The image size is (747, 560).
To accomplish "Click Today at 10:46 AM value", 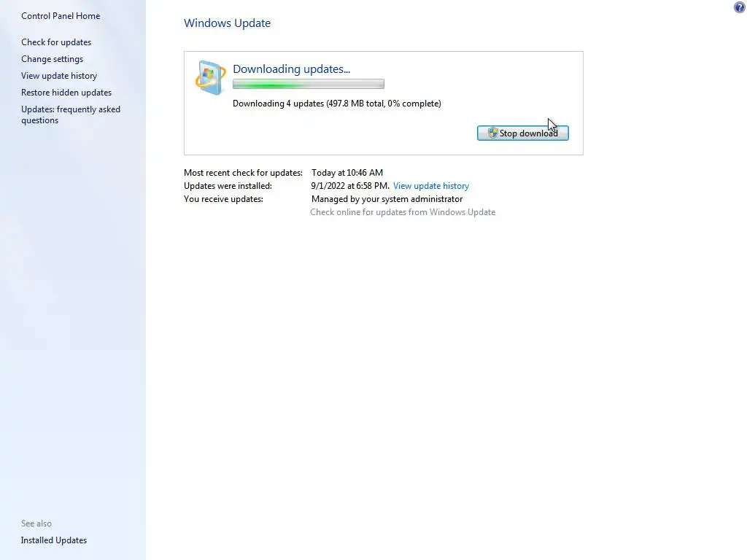I will tap(347, 172).
